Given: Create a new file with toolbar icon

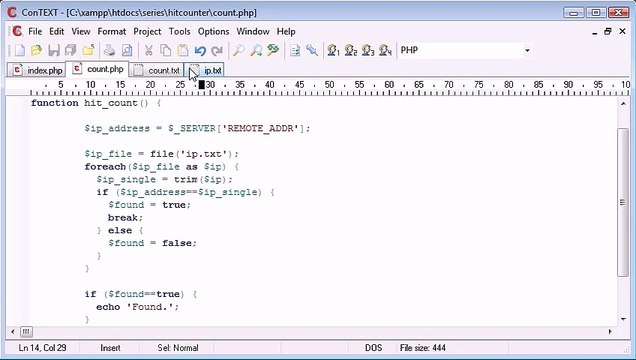Looking at the screenshot, I should (19, 50).
